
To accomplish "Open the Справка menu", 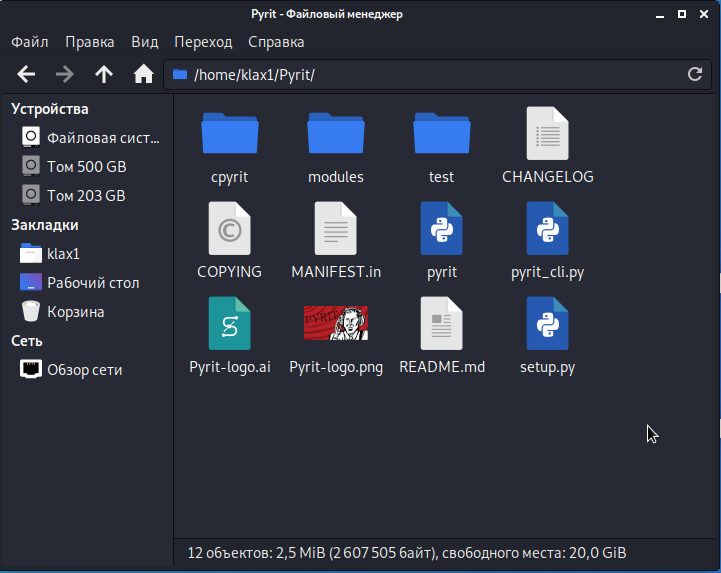I will (276, 42).
